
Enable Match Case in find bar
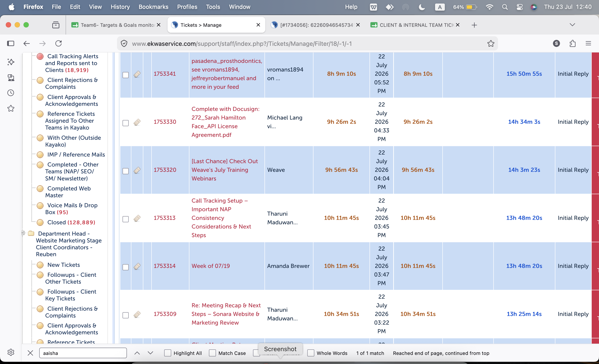tap(212, 353)
